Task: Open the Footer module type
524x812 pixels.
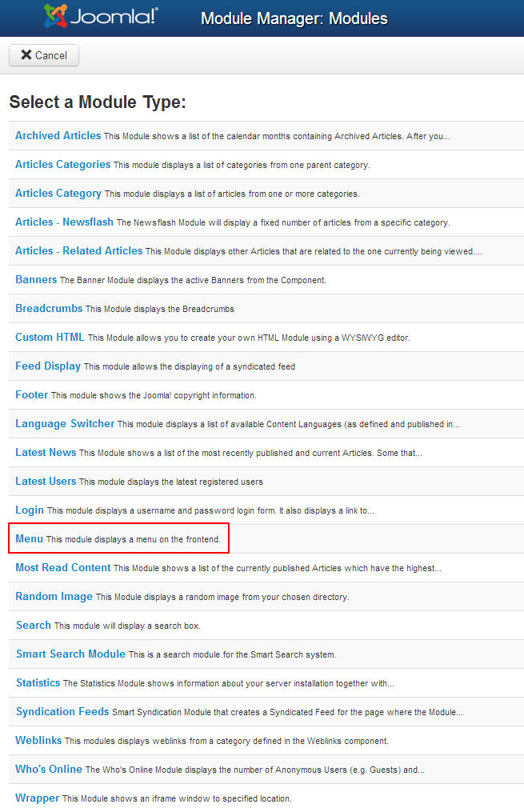Action: (x=31, y=395)
